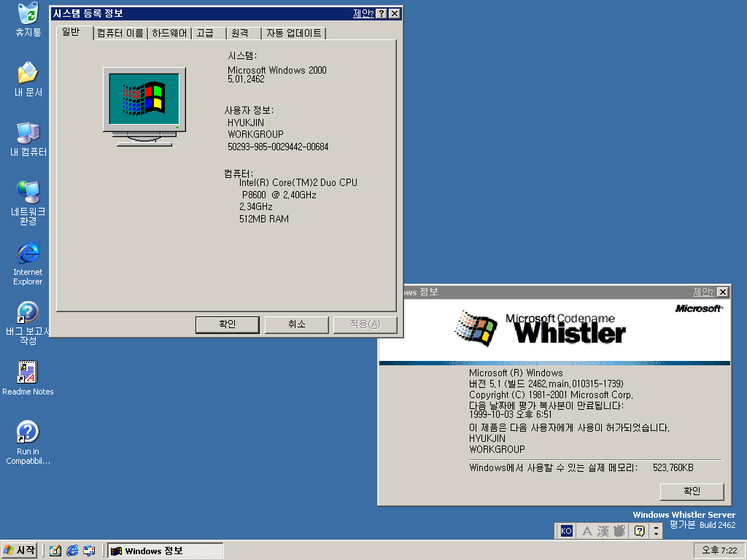Screen dimensions: 747x560
Task: Click the Start (시작) button
Action: [x=20, y=551]
